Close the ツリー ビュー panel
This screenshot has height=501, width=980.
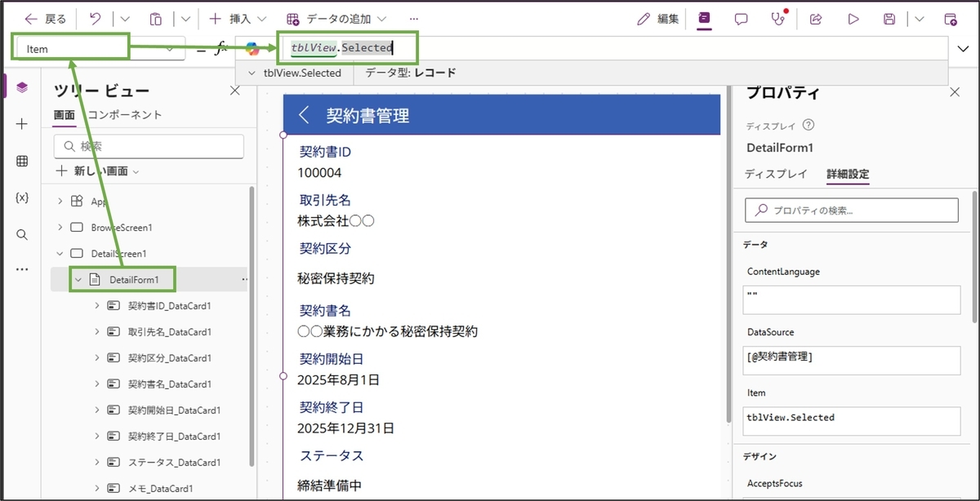pos(235,91)
